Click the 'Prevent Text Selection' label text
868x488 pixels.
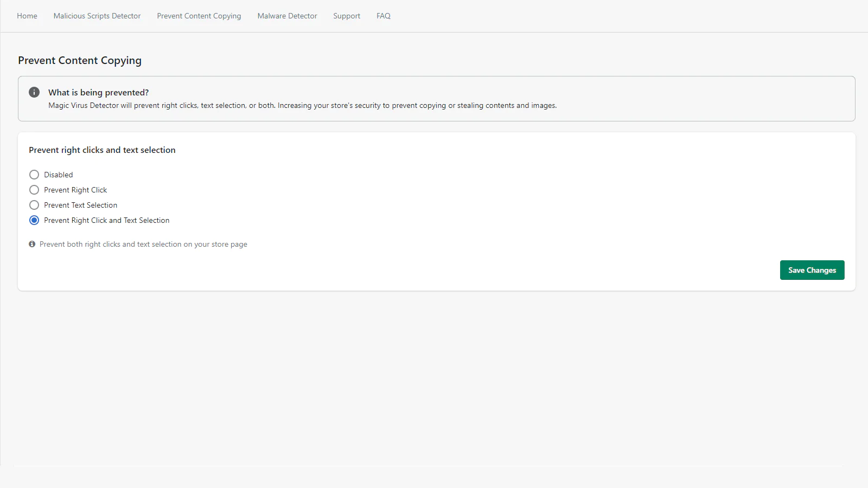click(x=80, y=205)
